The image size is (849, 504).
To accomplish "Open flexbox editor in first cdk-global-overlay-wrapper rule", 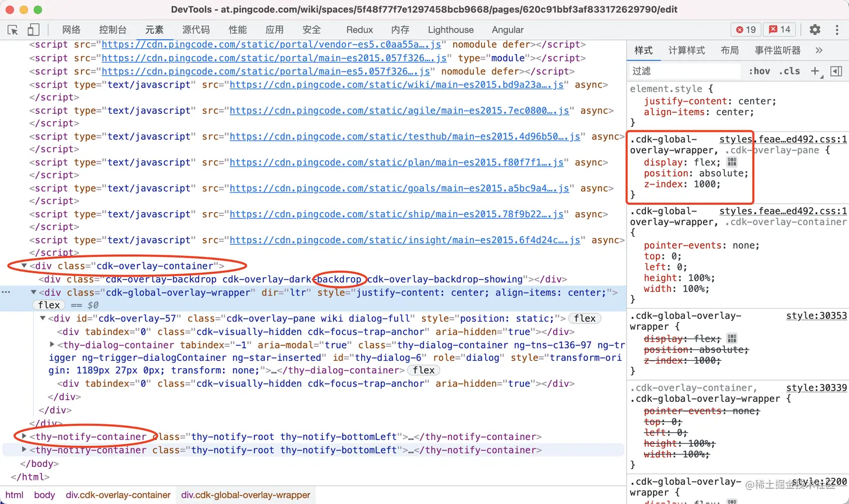I will [x=732, y=162].
